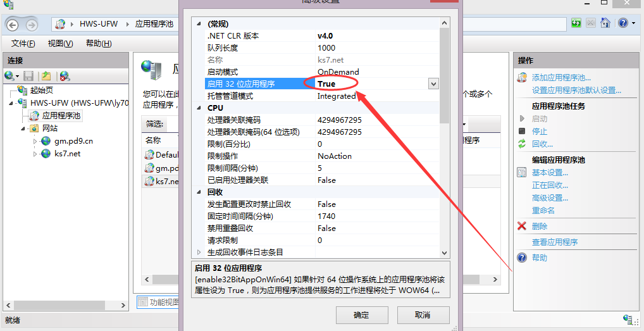
Task: Expand the ks7.net site node
Action: 35,154
